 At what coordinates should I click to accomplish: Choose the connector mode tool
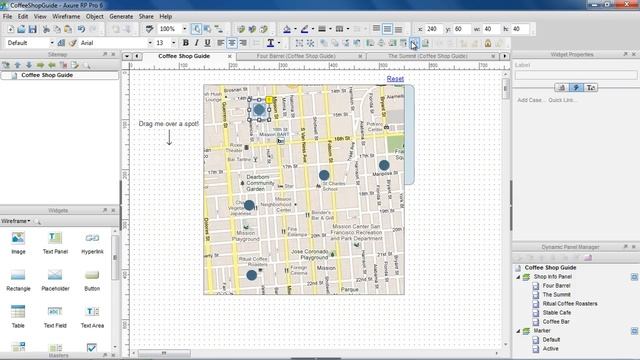[219, 29]
